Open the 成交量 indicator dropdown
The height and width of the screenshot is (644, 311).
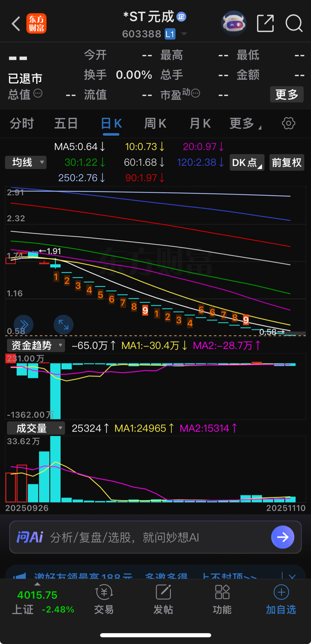click(x=36, y=428)
